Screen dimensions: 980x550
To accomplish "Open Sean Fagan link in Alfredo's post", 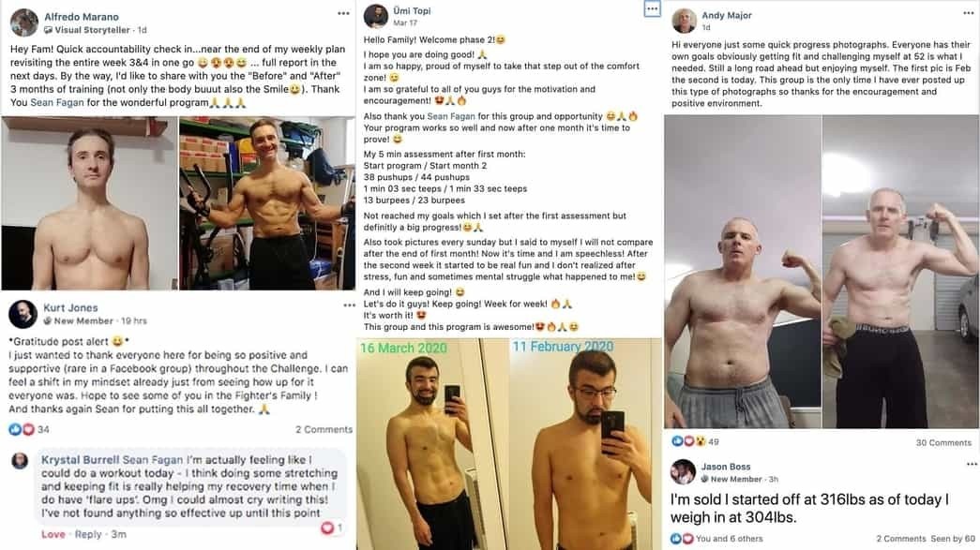I will [57, 102].
